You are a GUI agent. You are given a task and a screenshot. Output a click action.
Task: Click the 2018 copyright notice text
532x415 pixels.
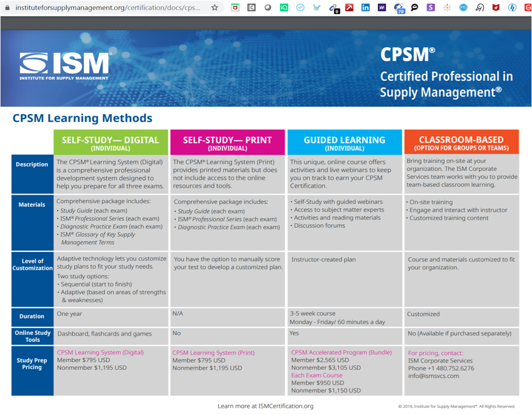[x=456, y=407]
